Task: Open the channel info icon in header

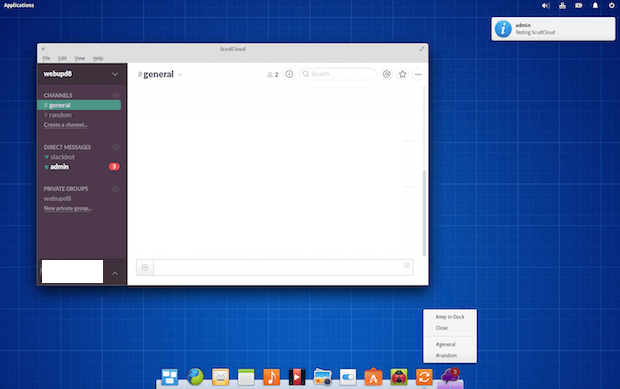Action: click(x=289, y=74)
